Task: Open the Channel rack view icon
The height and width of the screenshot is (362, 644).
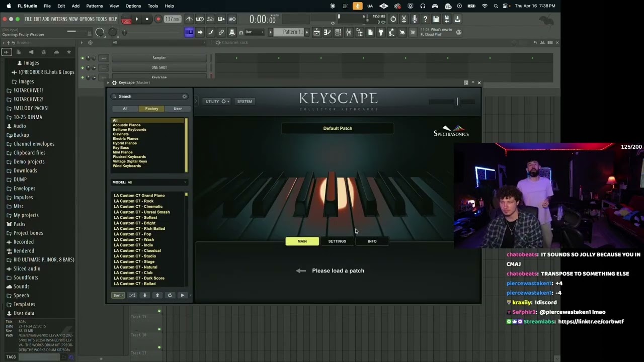Action: (x=338, y=32)
